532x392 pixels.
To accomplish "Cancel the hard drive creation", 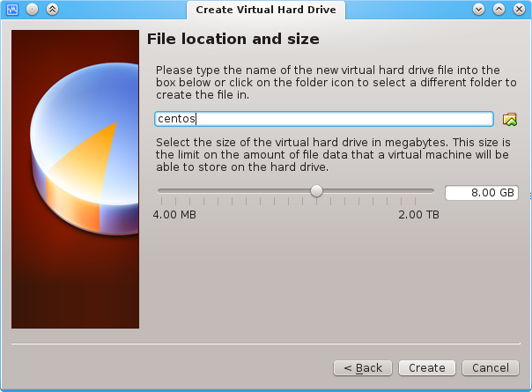I will click(491, 368).
